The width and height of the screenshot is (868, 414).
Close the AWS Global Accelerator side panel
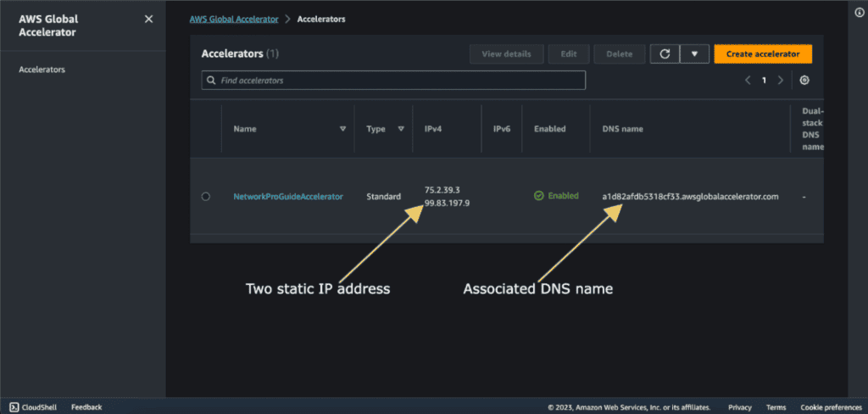point(148,20)
